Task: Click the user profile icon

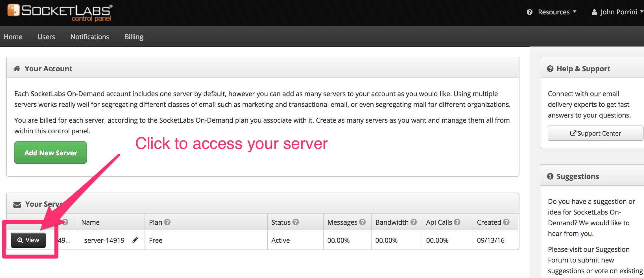Action: click(x=594, y=12)
